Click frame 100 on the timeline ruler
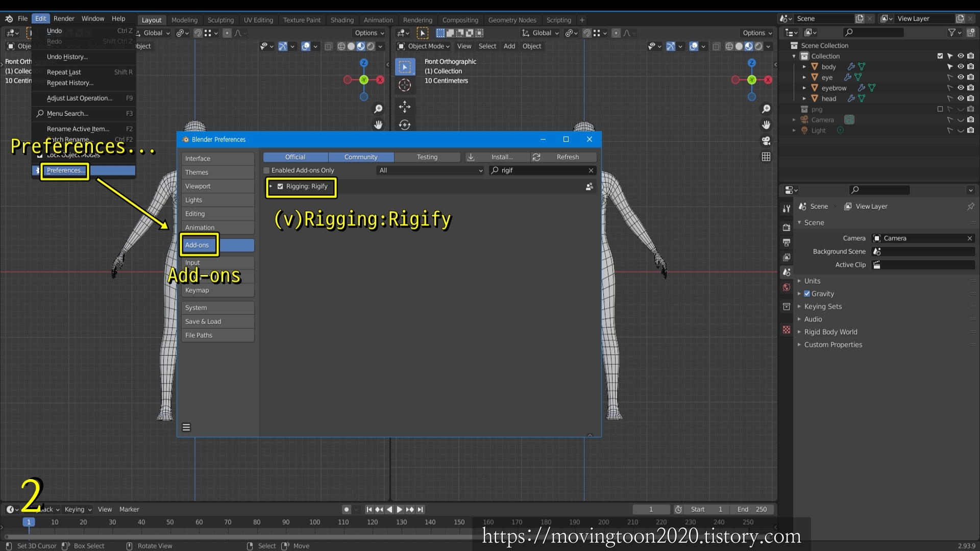Viewport: 980px width, 551px height. (x=314, y=522)
